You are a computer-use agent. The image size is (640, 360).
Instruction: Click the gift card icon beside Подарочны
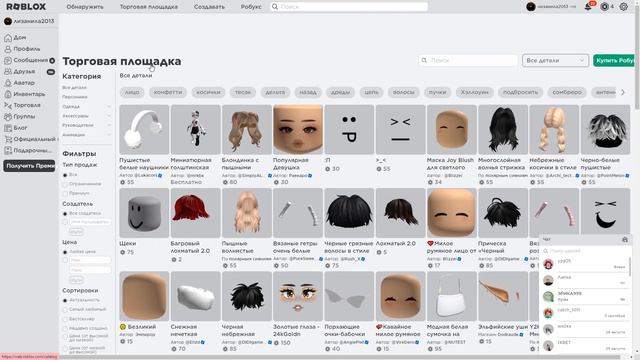coord(8,150)
